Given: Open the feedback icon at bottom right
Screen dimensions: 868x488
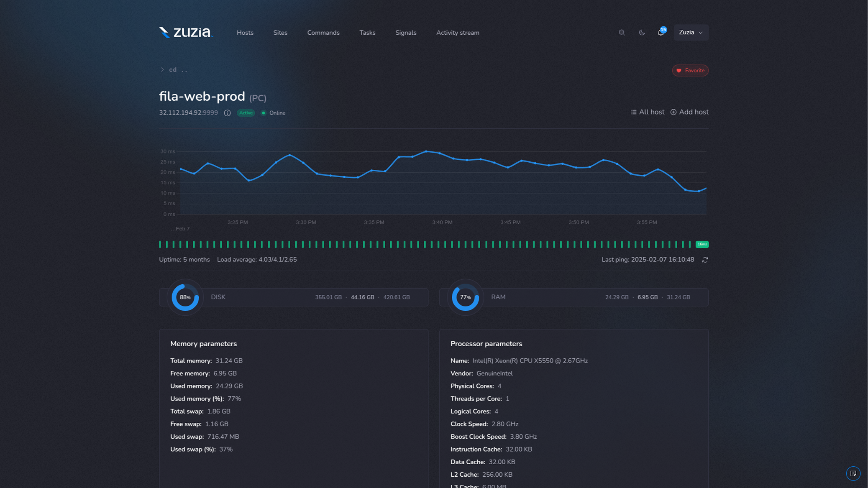Looking at the screenshot, I should click(x=853, y=473).
